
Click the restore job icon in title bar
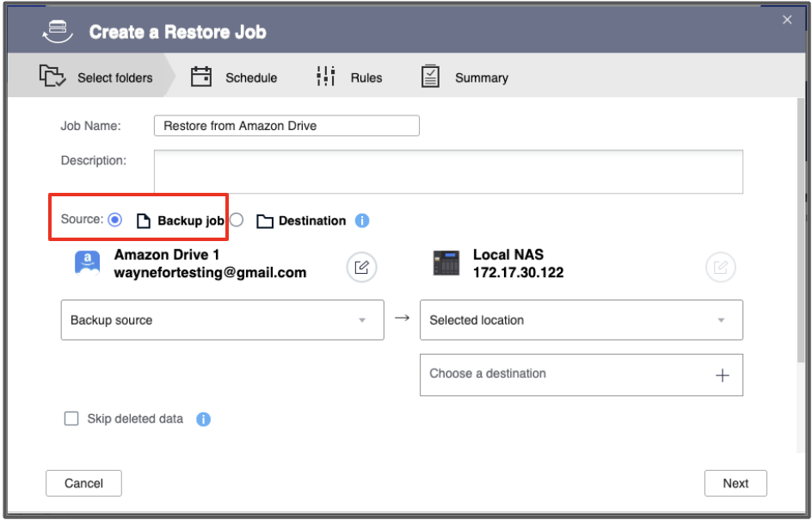pyautogui.click(x=58, y=32)
